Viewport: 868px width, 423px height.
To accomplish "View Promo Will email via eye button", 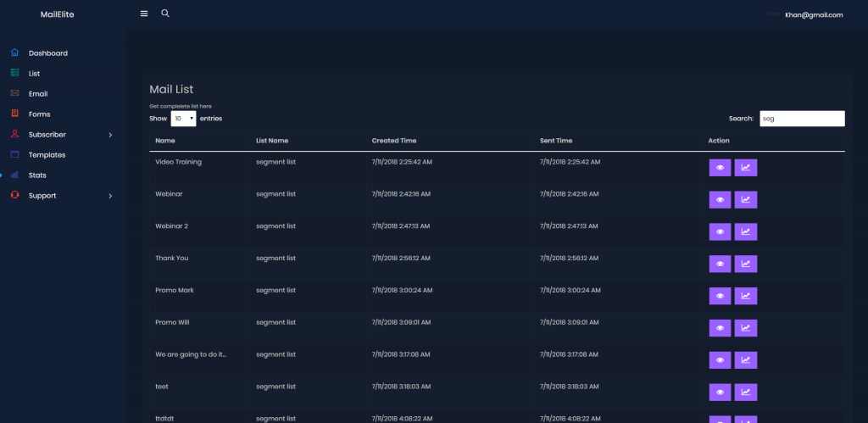I will pos(720,328).
